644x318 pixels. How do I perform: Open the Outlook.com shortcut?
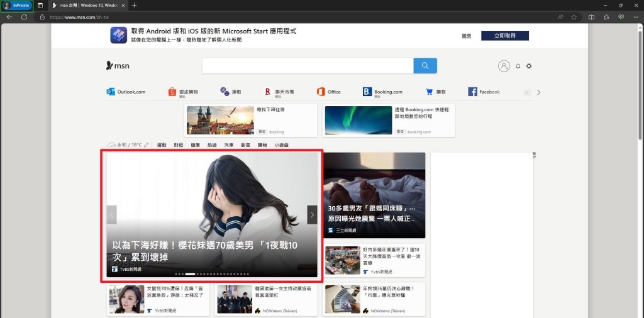point(126,92)
